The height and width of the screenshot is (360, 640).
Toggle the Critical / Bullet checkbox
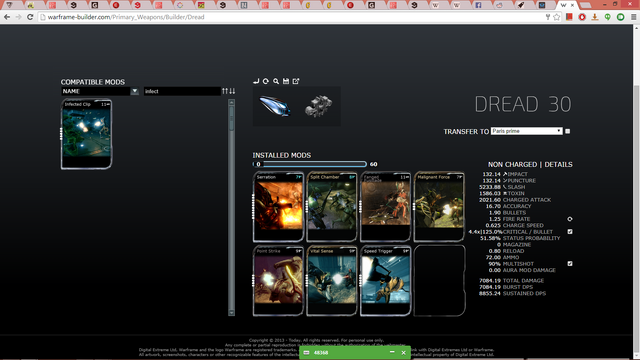point(570,232)
